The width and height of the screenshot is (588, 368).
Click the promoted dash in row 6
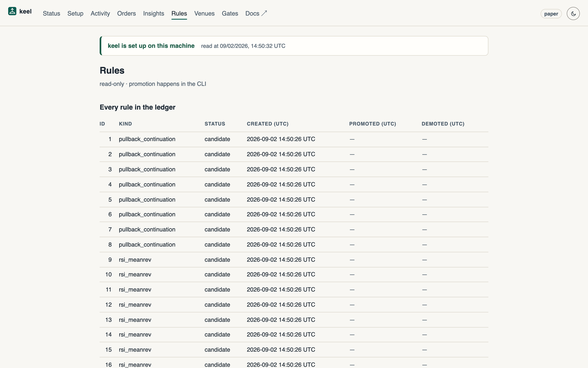(x=352, y=215)
